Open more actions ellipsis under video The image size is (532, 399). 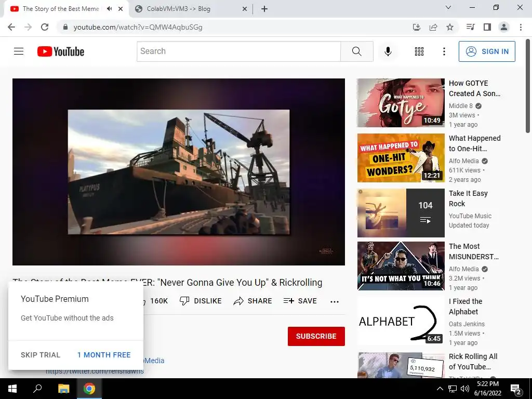tap(335, 302)
